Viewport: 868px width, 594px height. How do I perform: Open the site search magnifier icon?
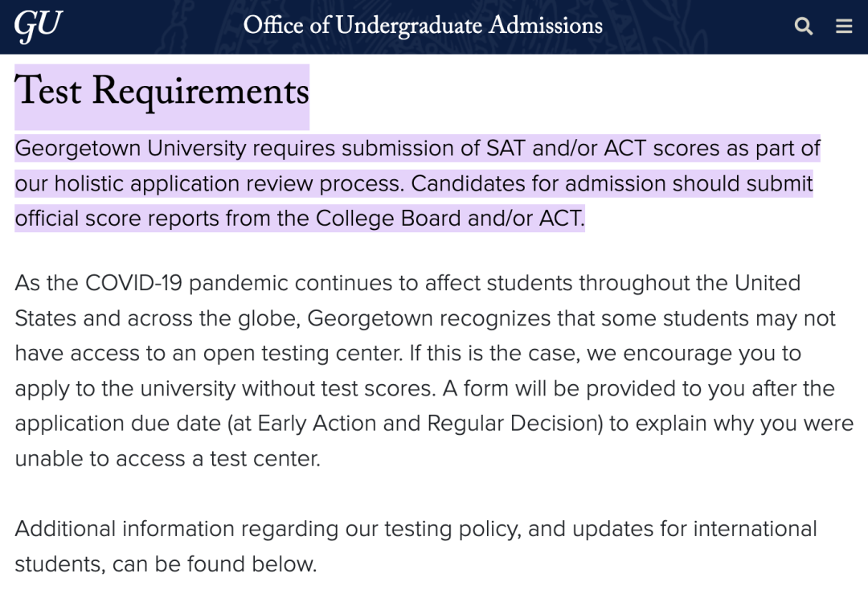803,26
